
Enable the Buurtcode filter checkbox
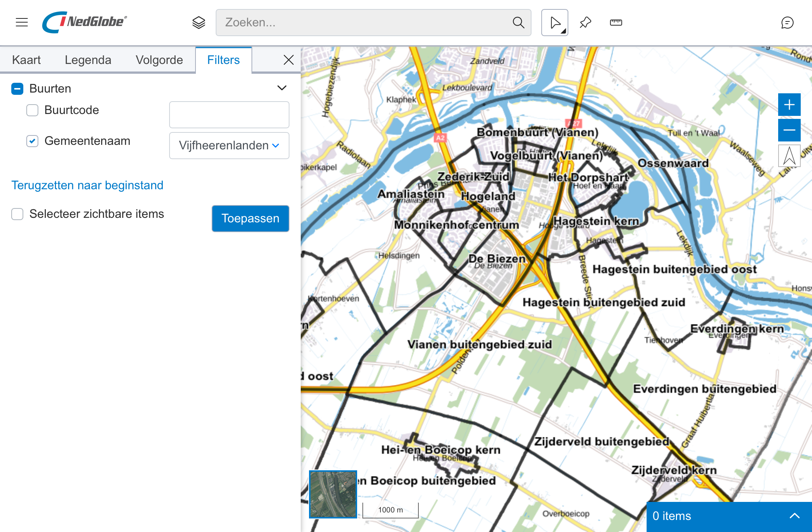(32, 110)
